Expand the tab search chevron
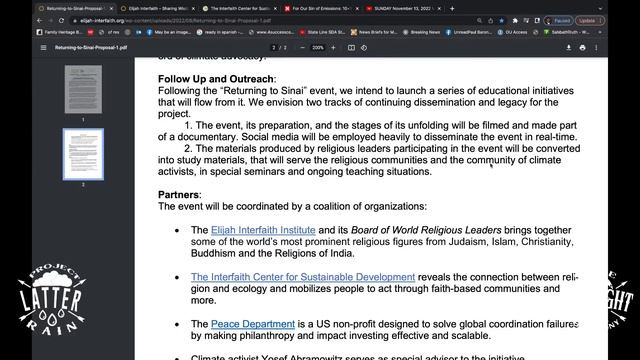640x360 pixels. pyautogui.click(x=600, y=9)
